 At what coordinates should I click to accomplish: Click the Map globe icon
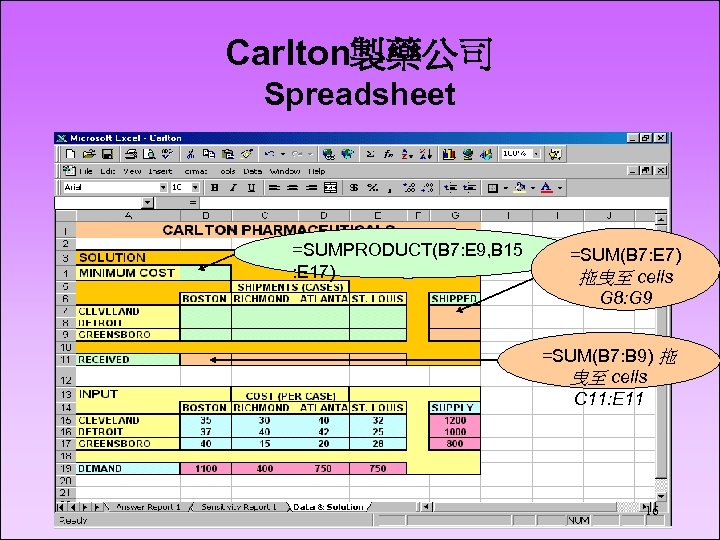[x=467, y=154]
